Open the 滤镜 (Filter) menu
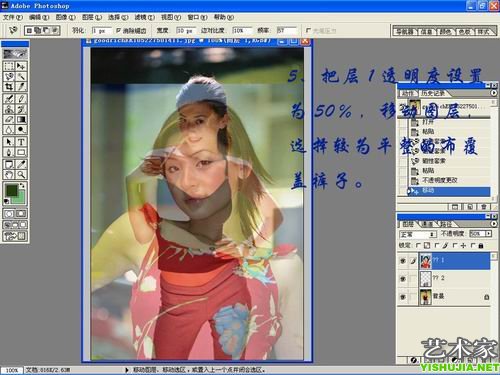500x375 pixels. coord(144,17)
